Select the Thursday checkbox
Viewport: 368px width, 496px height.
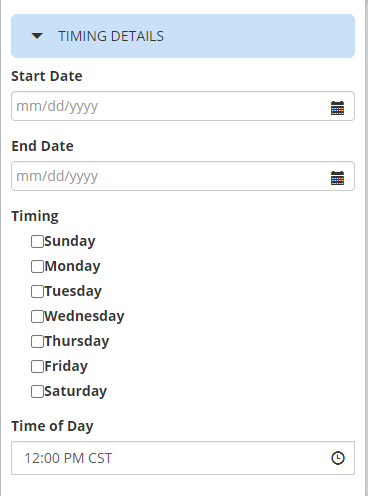click(37, 342)
